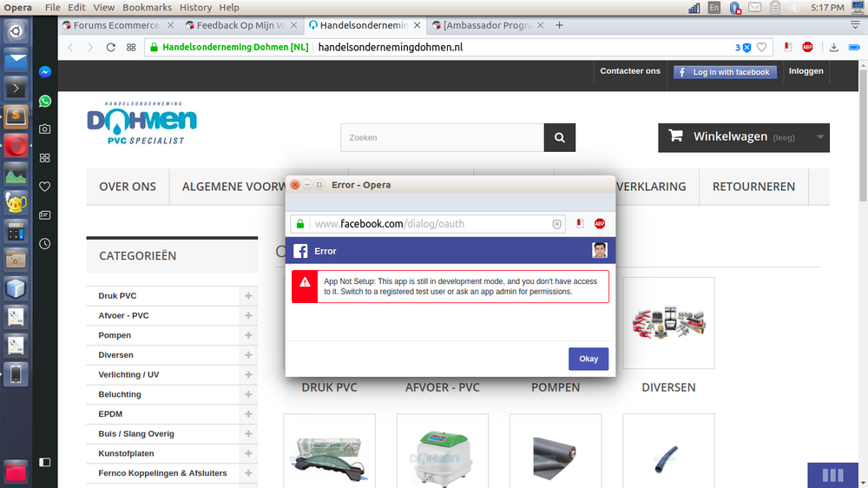Open Sublime Text in Ubuntu dock
This screenshot has height=488, width=868.
pos(16,117)
